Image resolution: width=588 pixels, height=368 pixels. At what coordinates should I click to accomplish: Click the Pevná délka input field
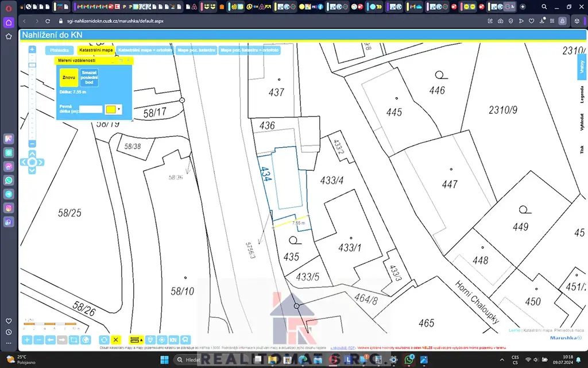coord(90,109)
